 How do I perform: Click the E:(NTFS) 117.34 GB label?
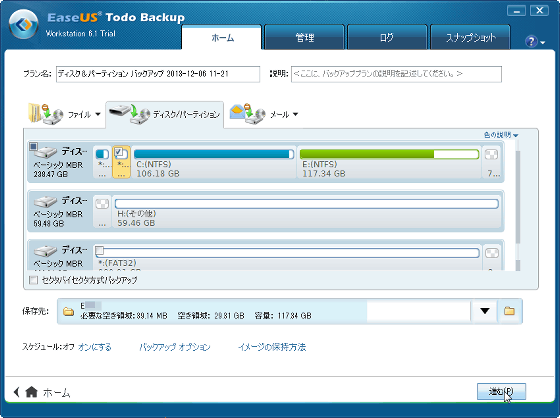click(x=324, y=169)
